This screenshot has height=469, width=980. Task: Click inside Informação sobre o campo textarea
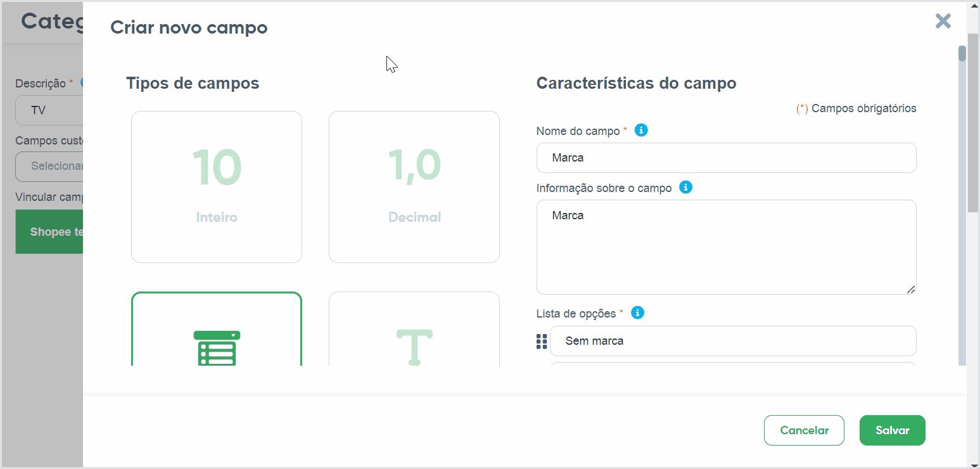726,247
